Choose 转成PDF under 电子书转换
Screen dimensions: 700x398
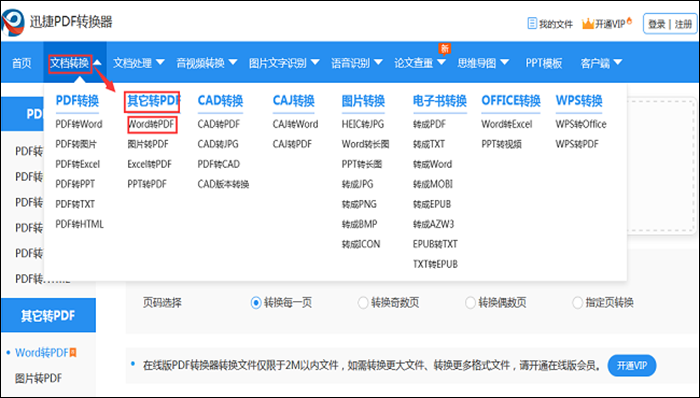(429, 124)
